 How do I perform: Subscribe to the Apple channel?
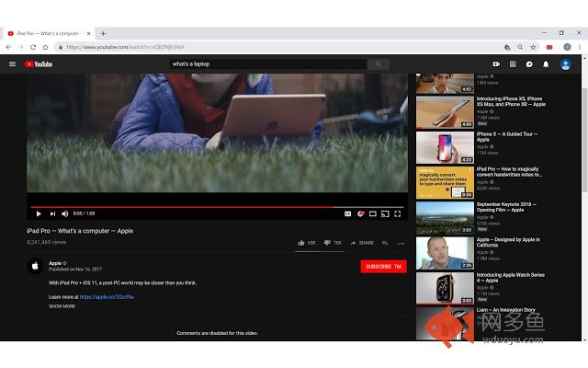tap(383, 267)
